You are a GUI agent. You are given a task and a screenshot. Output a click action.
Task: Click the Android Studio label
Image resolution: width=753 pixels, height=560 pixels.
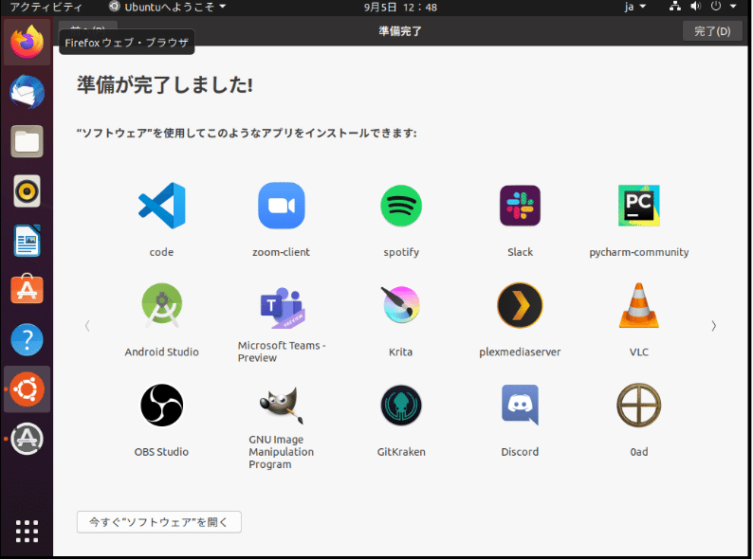click(x=161, y=352)
